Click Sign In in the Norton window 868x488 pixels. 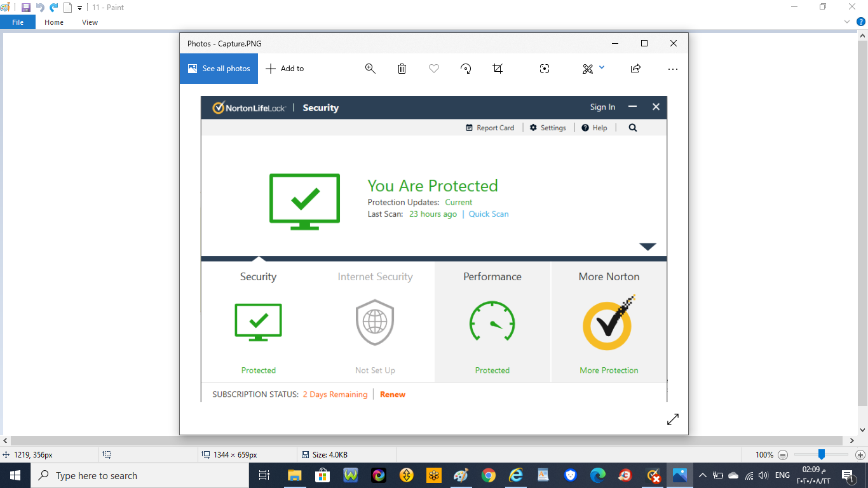coord(602,107)
